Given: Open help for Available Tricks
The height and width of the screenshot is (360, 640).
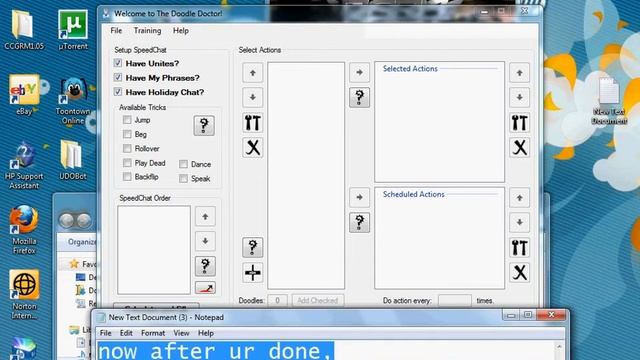Looking at the screenshot, I should point(204,125).
